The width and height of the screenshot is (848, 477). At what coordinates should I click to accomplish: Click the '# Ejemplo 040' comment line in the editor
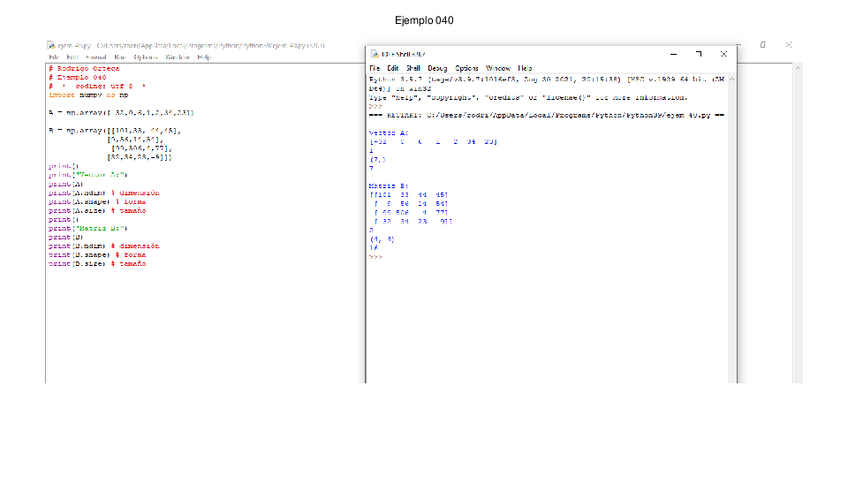pyautogui.click(x=77, y=77)
